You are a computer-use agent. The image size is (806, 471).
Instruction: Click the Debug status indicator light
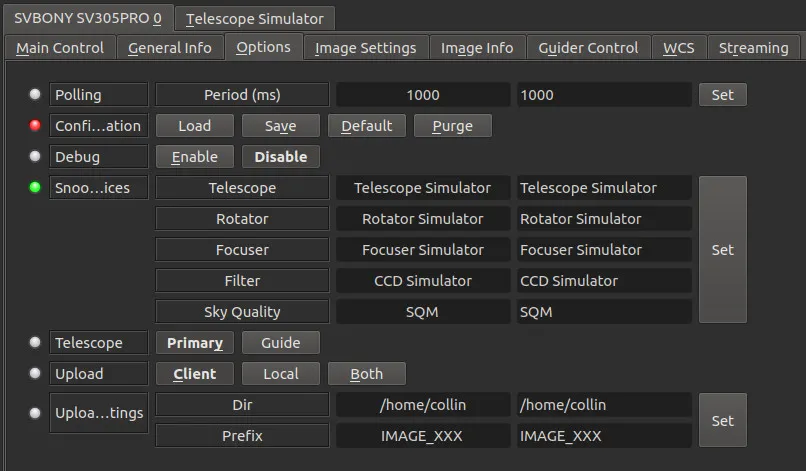[35, 156]
